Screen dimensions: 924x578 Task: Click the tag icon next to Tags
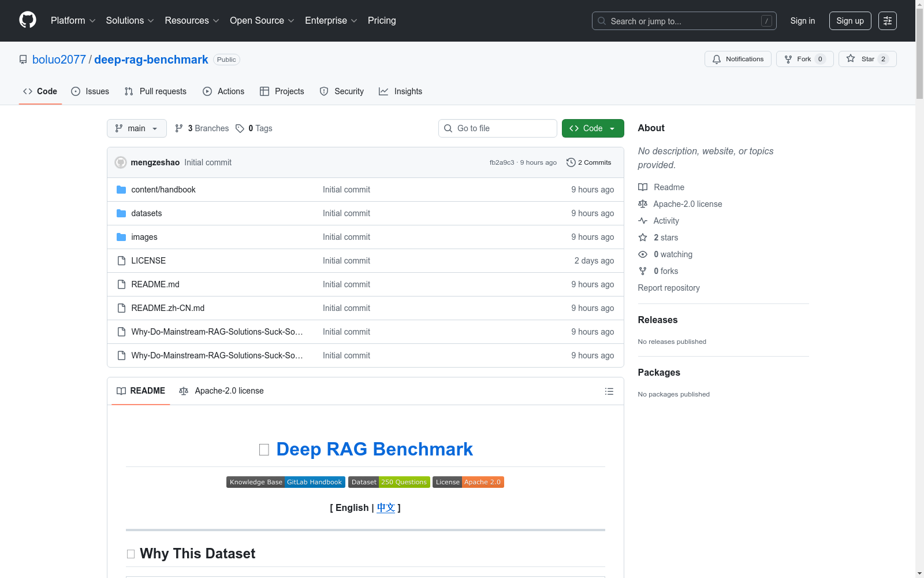point(240,128)
